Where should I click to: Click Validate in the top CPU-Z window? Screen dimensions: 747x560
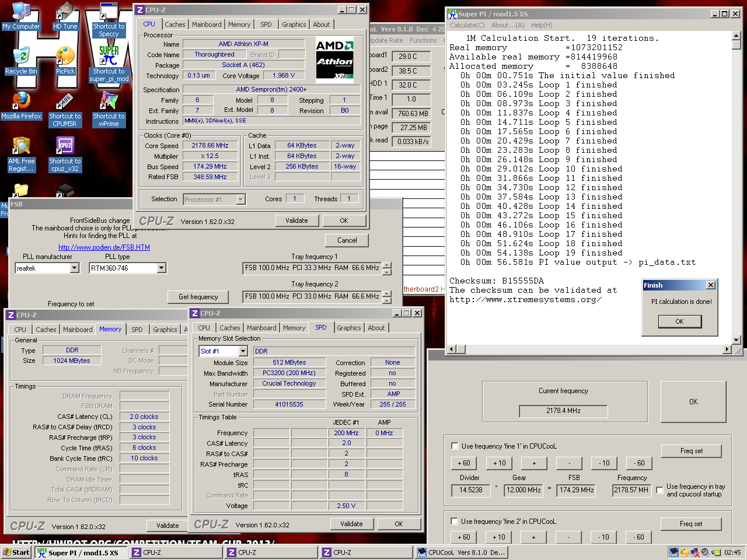pos(296,220)
